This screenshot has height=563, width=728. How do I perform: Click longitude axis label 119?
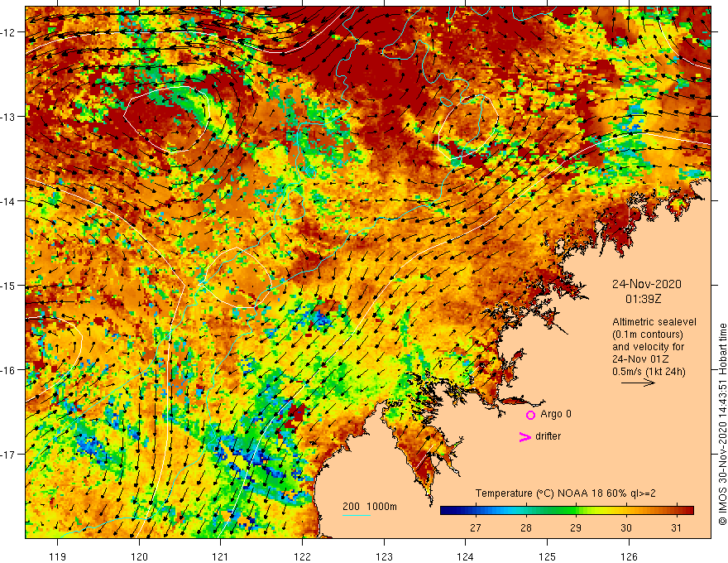(58, 556)
